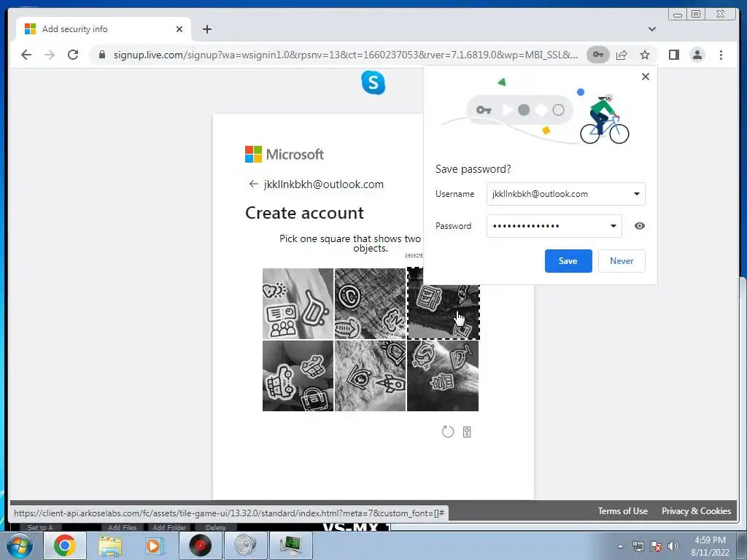Screen dimensions: 747x560
Task: Open the file explorer taskbar icon
Action: 110,545
